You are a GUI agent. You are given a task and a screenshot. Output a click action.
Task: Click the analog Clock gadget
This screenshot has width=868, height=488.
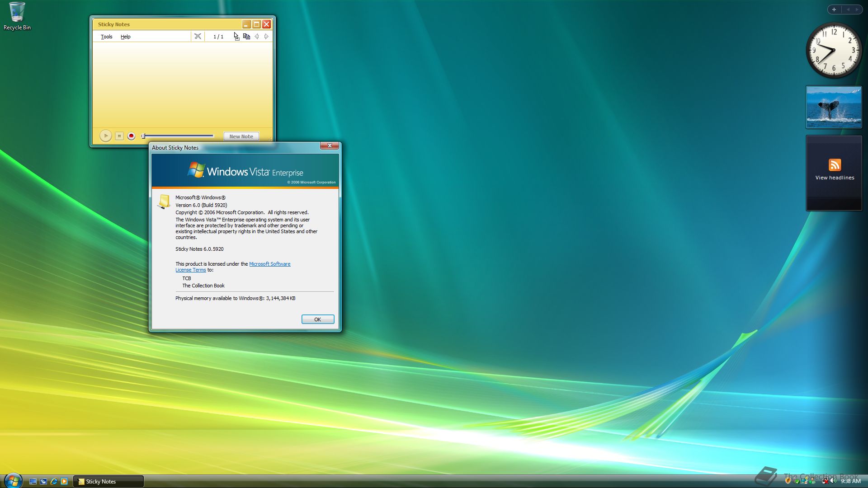pyautogui.click(x=834, y=50)
